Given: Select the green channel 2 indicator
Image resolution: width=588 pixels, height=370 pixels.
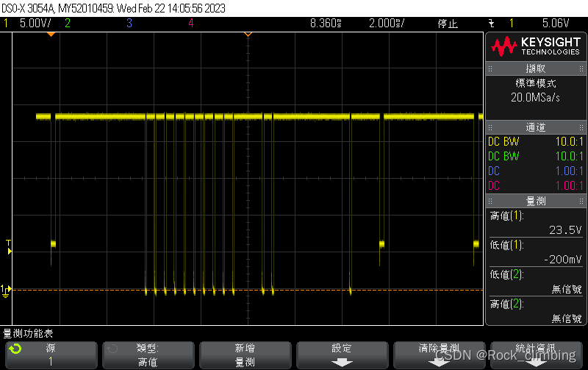Looking at the screenshot, I should point(68,24).
